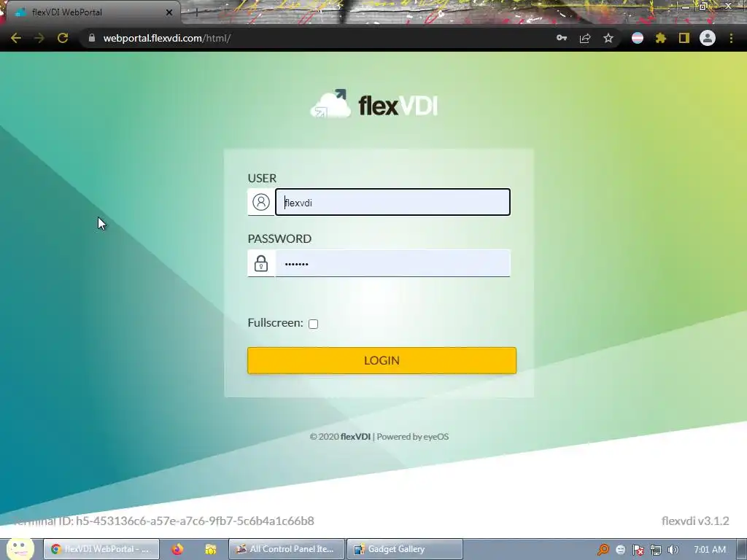Click the Powered by eyeOS footer text
The image size is (747, 560).
coord(413,436)
